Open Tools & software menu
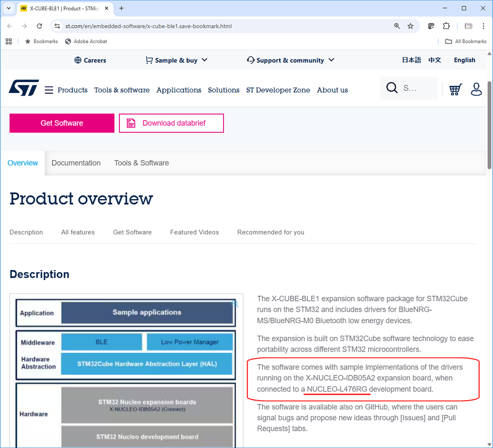The width and height of the screenshot is (493, 448). (122, 90)
